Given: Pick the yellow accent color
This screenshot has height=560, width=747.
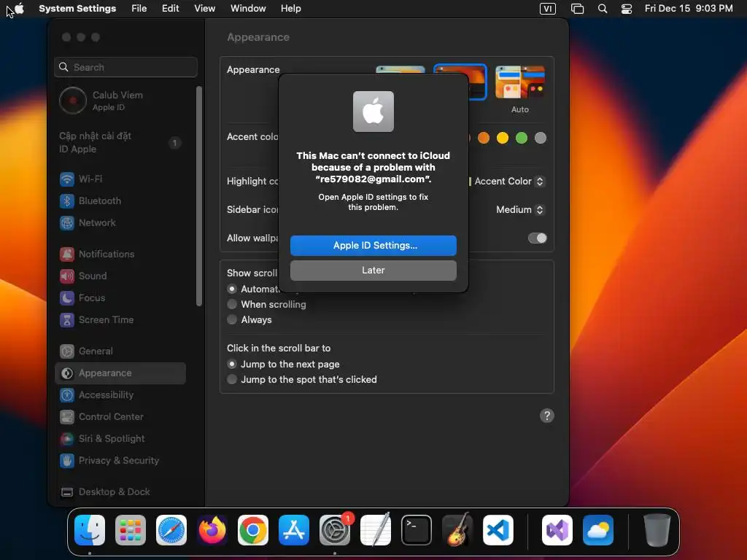Looking at the screenshot, I should point(503,138).
